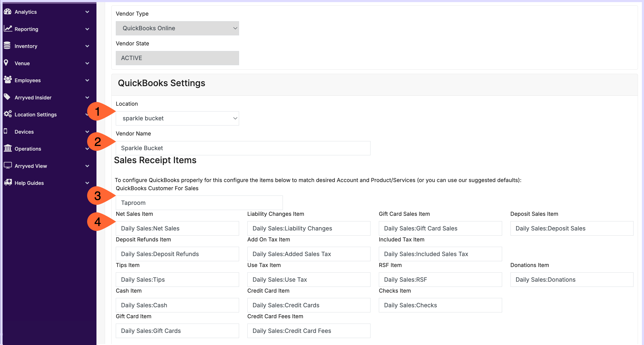The height and width of the screenshot is (345, 644).
Task: Expand the Help Guides chevron
Action: tap(87, 183)
